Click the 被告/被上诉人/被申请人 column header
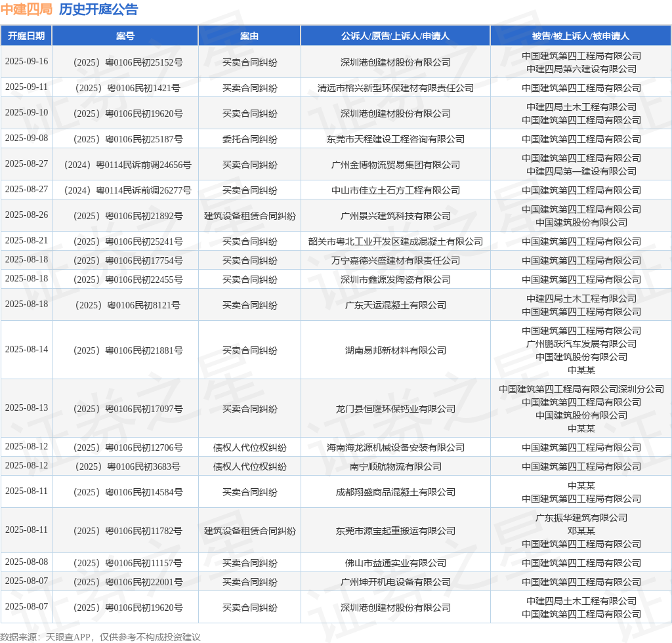The width and height of the screenshot is (672, 643). point(581,36)
